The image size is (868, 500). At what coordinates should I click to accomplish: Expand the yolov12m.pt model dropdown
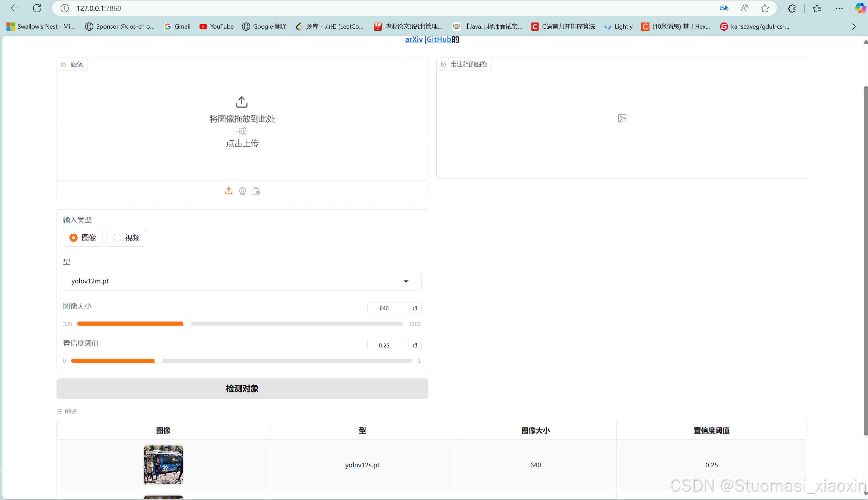[x=406, y=281]
